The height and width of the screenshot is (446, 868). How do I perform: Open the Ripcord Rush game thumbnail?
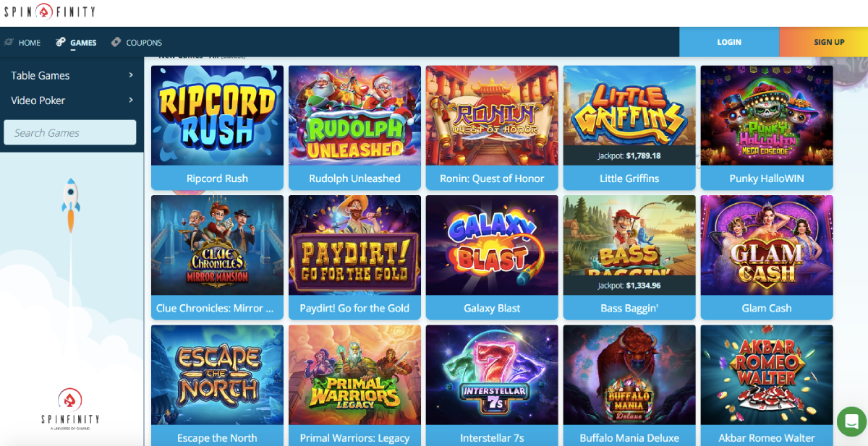coord(217,116)
